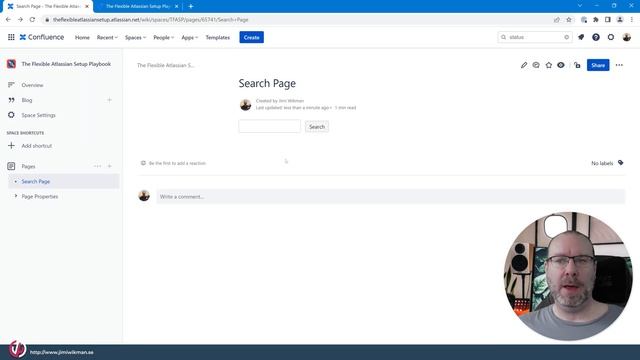Create a page with Pages plus icon
Image resolution: width=640 pixels, height=360 pixels.
(109, 166)
